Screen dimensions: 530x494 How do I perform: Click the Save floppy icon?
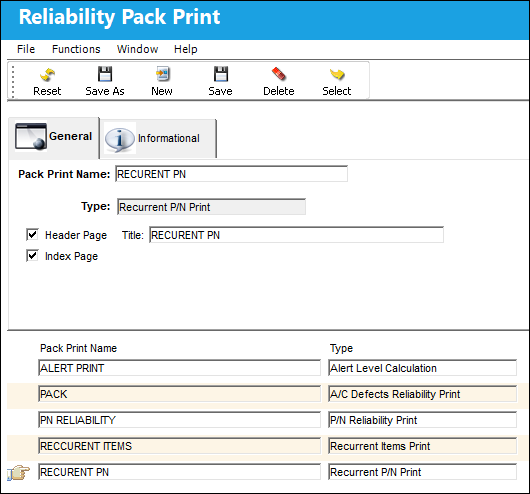pyautogui.click(x=221, y=74)
